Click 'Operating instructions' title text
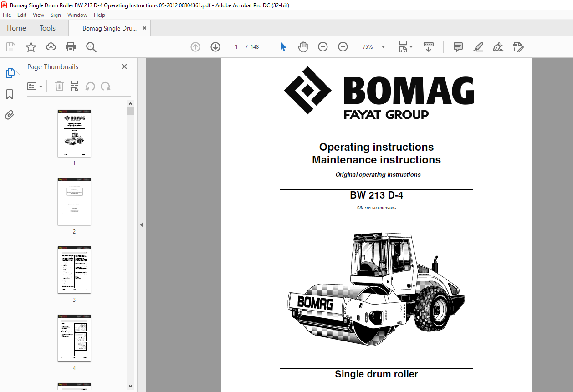The width and height of the screenshot is (573, 392). [376, 147]
